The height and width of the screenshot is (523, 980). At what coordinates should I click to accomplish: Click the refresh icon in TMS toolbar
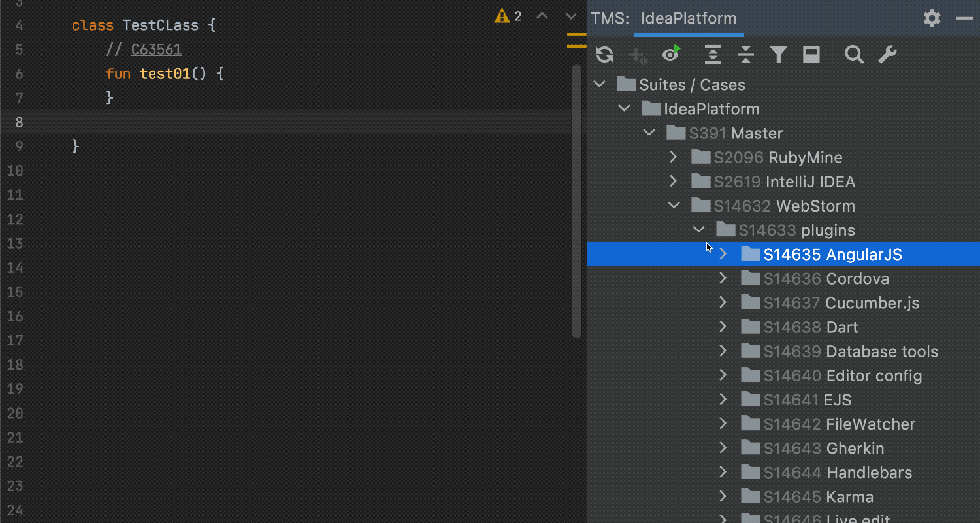605,55
